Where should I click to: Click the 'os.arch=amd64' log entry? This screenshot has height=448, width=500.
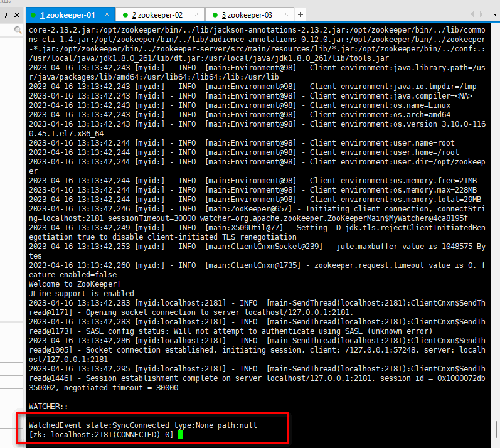240,114
